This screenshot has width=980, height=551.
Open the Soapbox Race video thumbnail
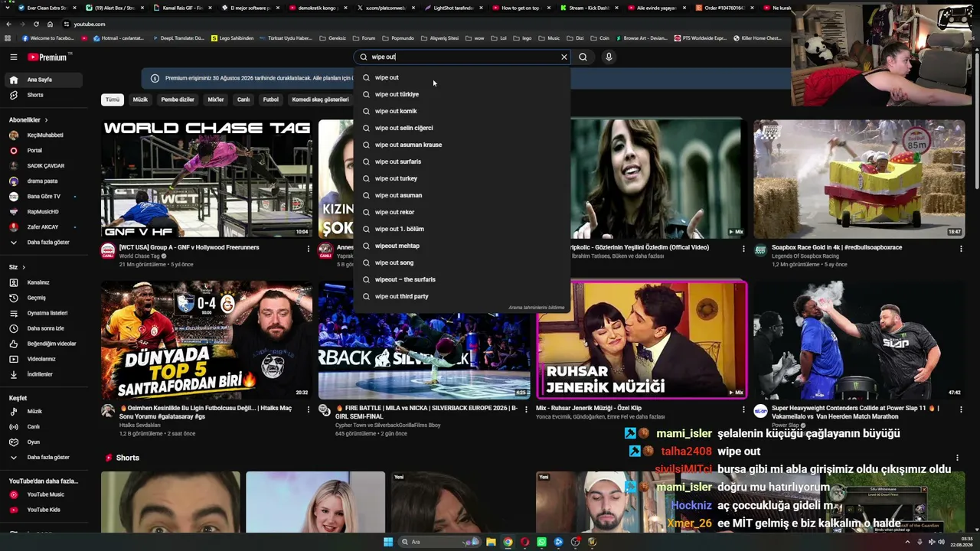859,178
